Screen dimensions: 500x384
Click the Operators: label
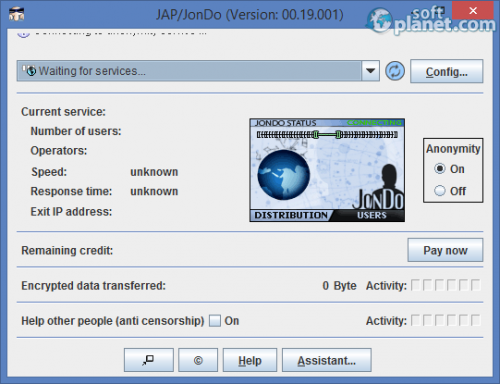point(59,151)
